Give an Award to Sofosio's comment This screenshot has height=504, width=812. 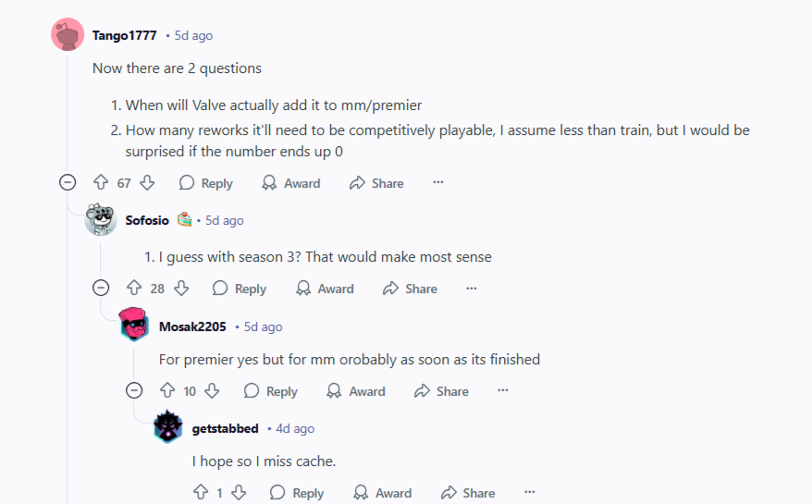click(x=325, y=289)
